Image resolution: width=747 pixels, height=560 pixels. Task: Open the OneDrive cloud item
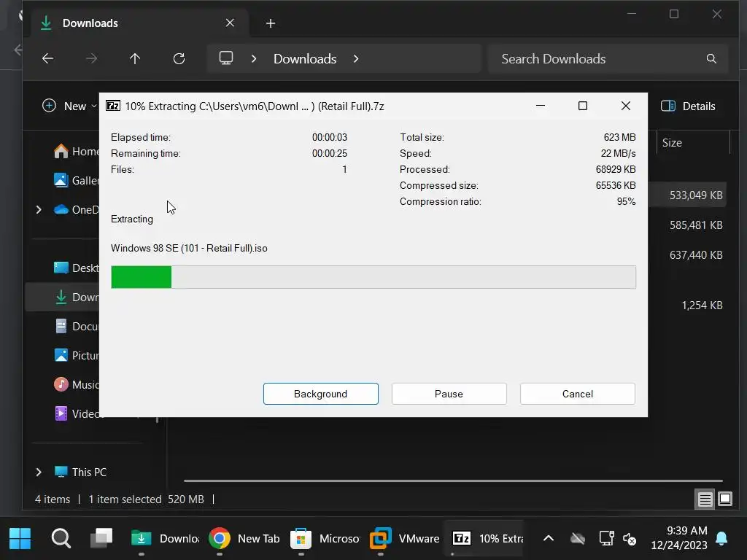76,209
